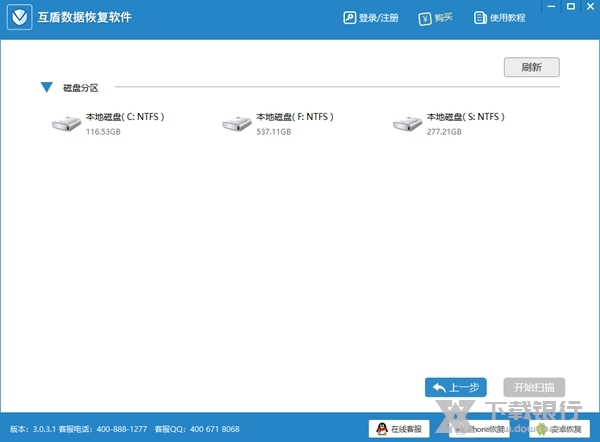Select the C: NTFS drive icon
Image resolution: width=600 pixels, height=442 pixels.
click(66, 124)
